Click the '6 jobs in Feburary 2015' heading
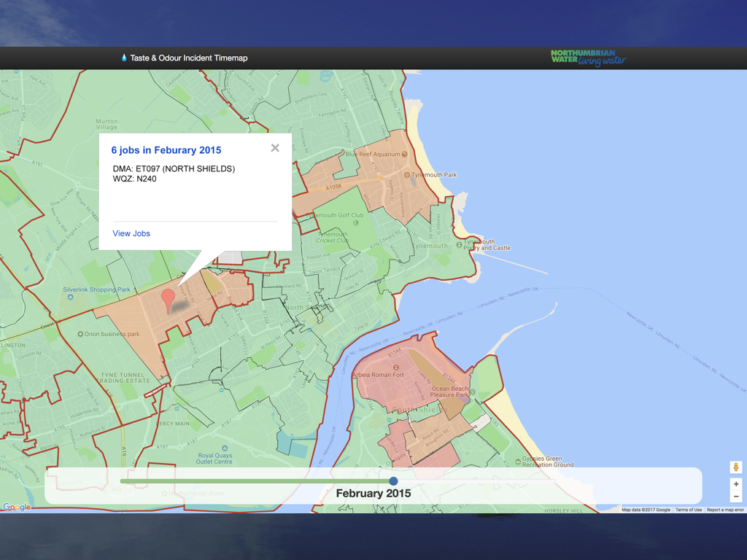747x560 pixels. [166, 150]
